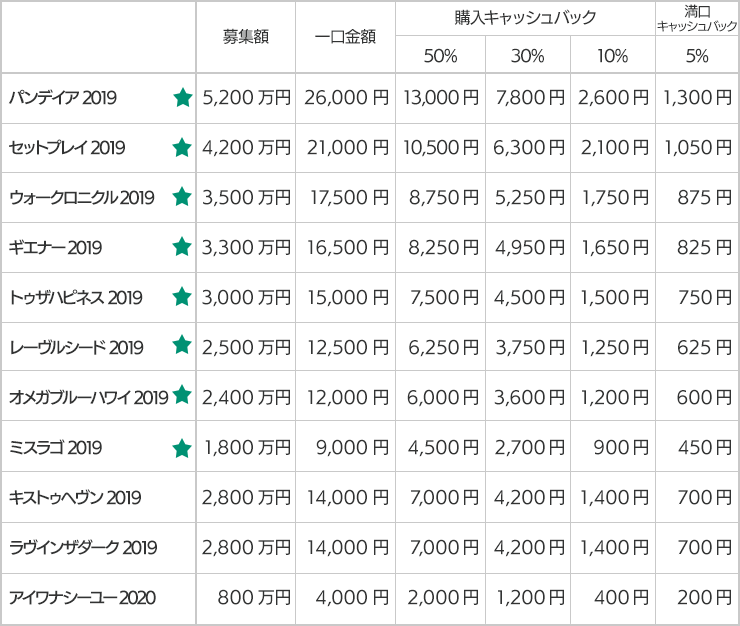740x626 pixels.
Task: Click the 1,050 円 cell
Action: (x=698, y=148)
